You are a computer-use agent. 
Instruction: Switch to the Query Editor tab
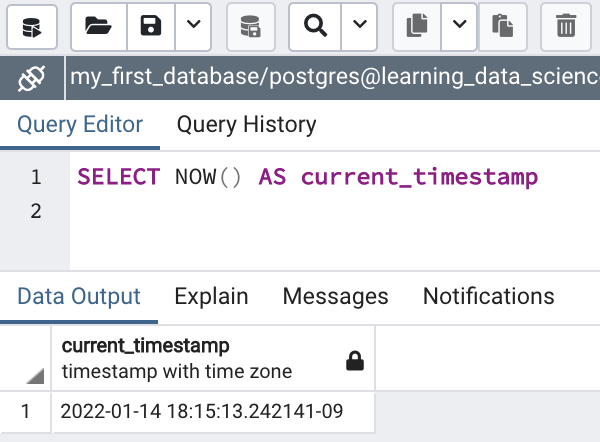[x=80, y=125]
